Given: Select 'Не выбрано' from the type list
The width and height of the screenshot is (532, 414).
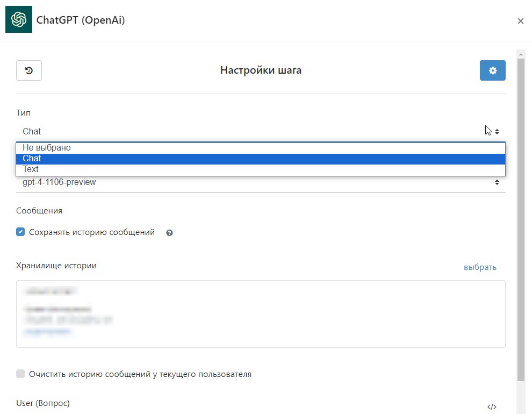Looking at the screenshot, I should coord(47,148).
